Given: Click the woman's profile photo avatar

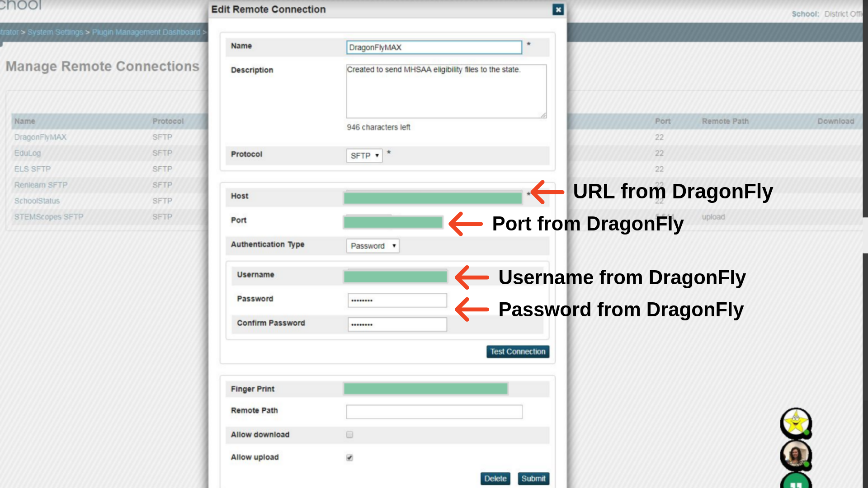Looking at the screenshot, I should tap(796, 455).
